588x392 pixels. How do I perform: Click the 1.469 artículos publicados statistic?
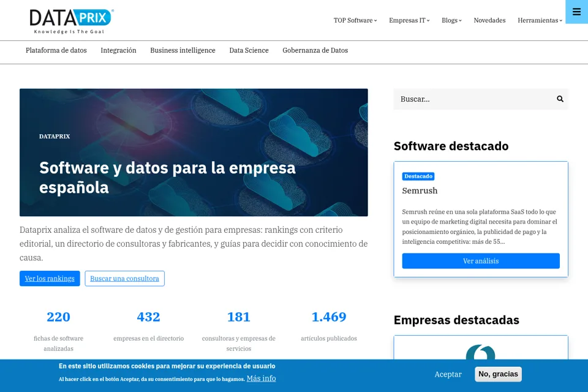point(329,326)
